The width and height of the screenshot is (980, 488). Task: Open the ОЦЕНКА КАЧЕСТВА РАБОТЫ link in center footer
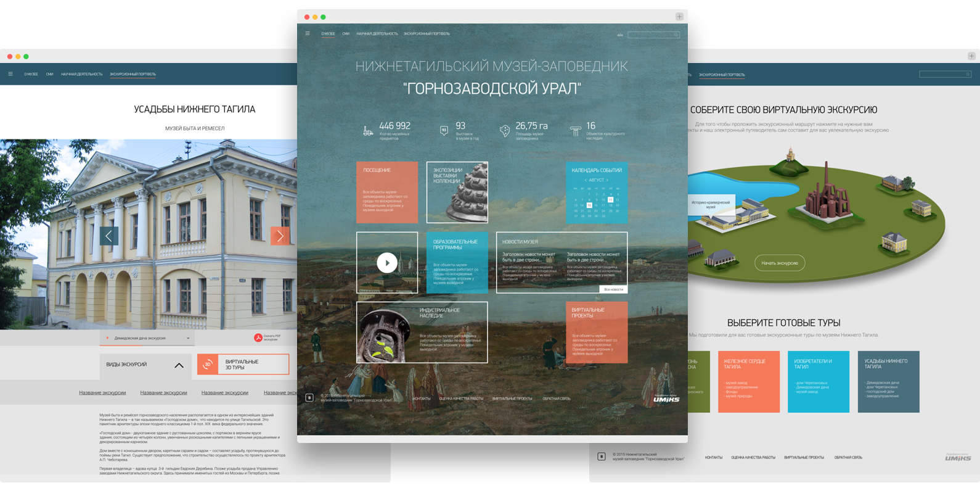461,399
